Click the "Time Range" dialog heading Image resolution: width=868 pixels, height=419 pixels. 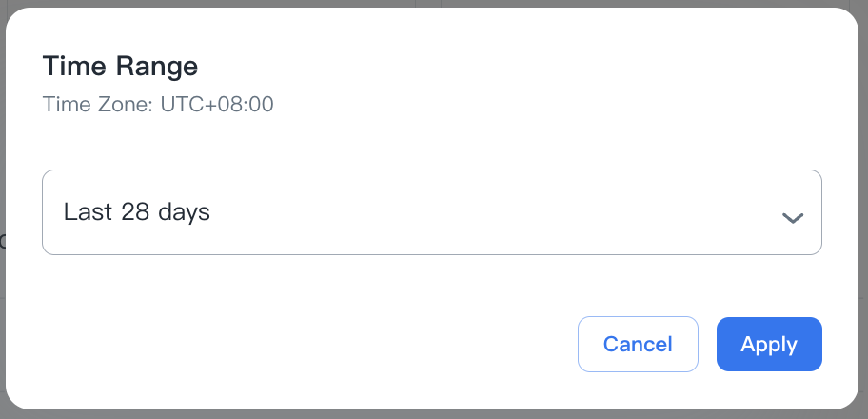[x=120, y=67]
